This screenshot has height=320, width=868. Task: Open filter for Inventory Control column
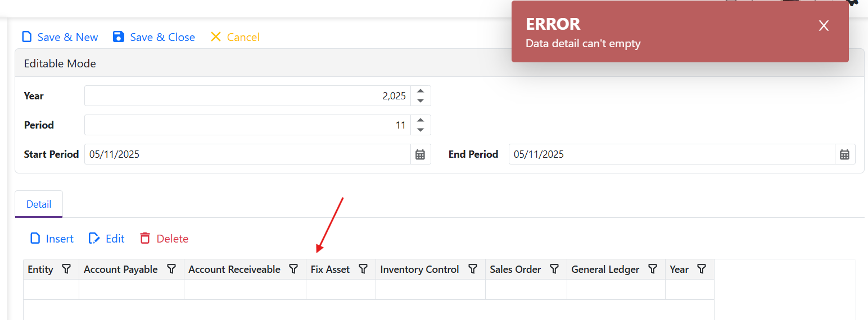click(x=473, y=269)
